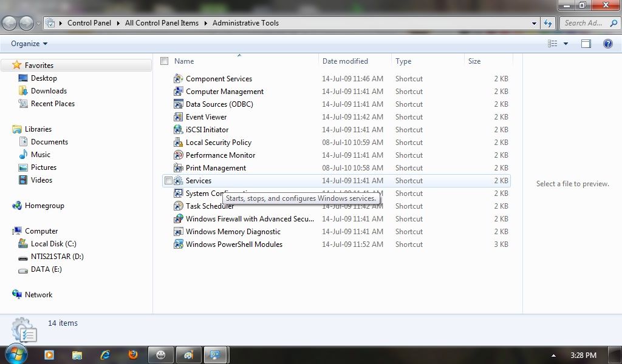
Task: Open the Component Services shortcut icon
Action: 178,79
